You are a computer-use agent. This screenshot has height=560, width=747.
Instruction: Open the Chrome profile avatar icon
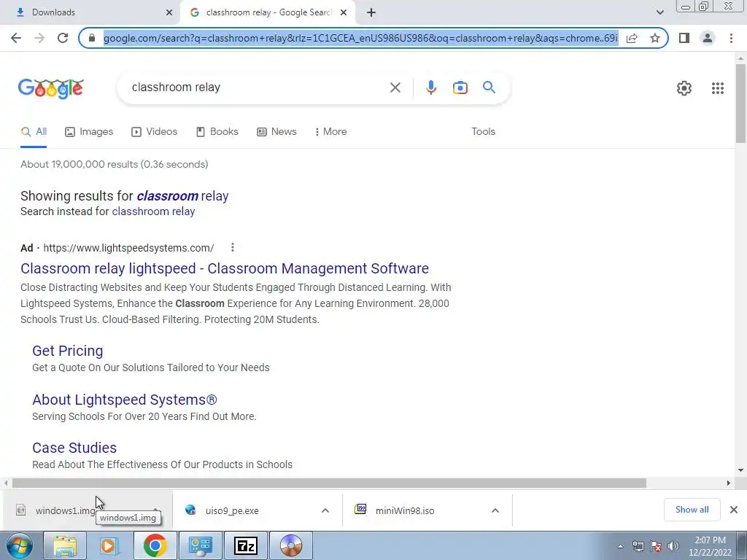[708, 38]
